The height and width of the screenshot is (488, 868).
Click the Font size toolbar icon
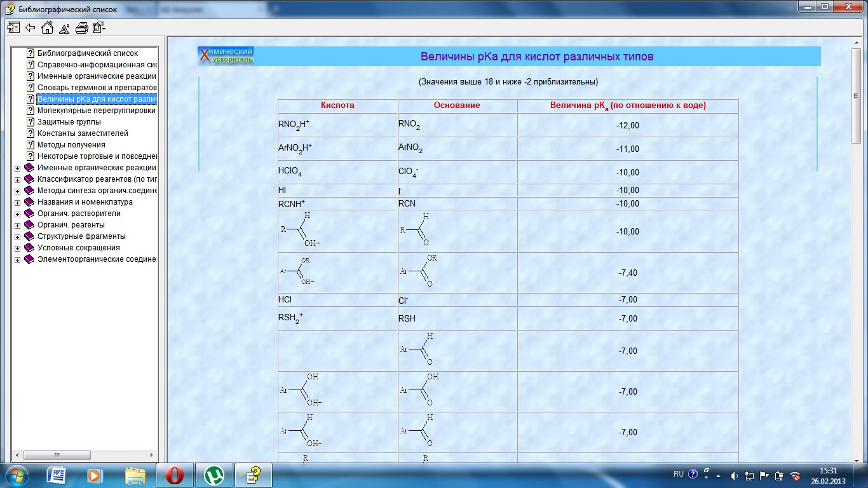pyautogui.click(x=64, y=27)
